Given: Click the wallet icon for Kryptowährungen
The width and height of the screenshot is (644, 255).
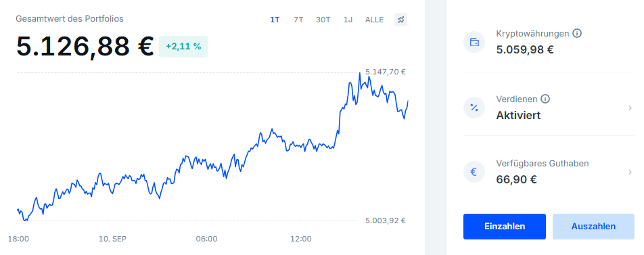Looking at the screenshot, I should click(x=474, y=42).
